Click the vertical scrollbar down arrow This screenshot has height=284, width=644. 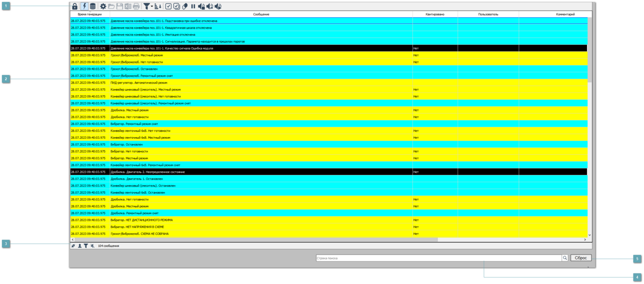[589, 235]
